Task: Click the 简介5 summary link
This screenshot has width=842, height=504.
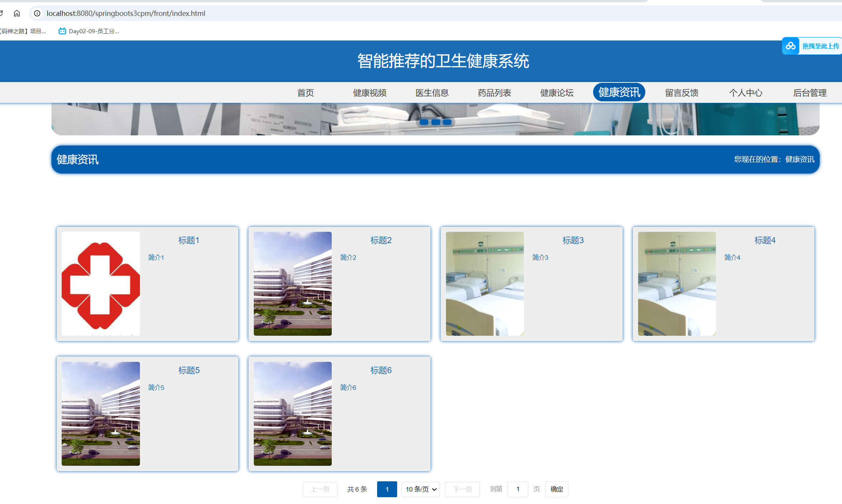Action: (156, 387)
